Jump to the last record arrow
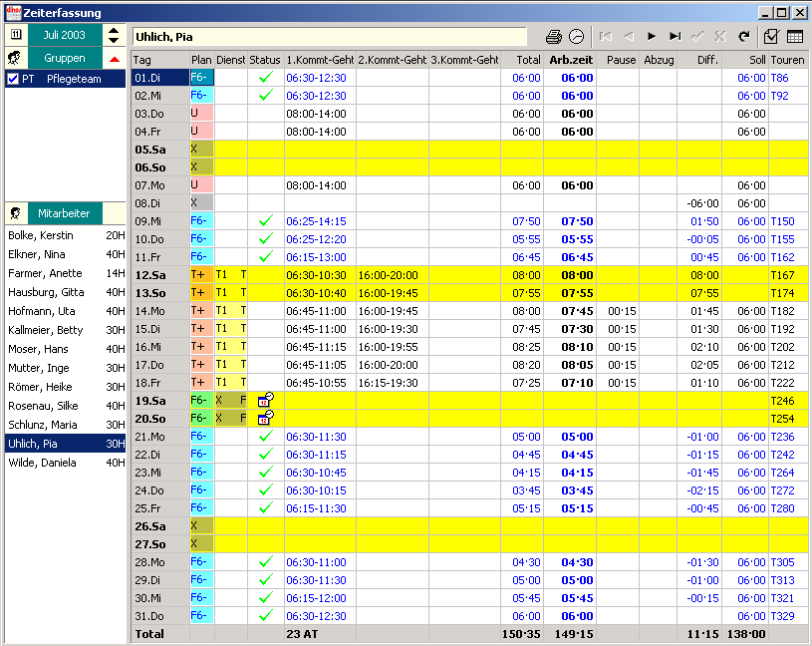This screenshot has width=812, height=646. tap(676, 37)
